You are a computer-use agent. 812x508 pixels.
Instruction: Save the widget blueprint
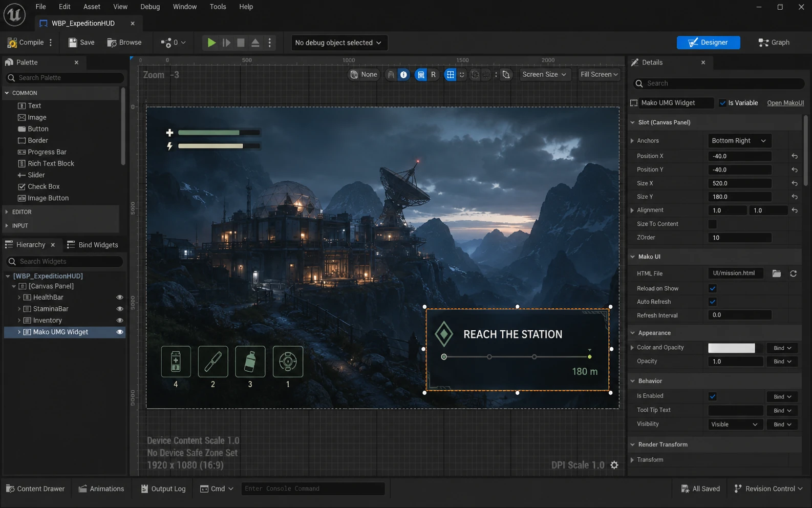pos(81,43)
